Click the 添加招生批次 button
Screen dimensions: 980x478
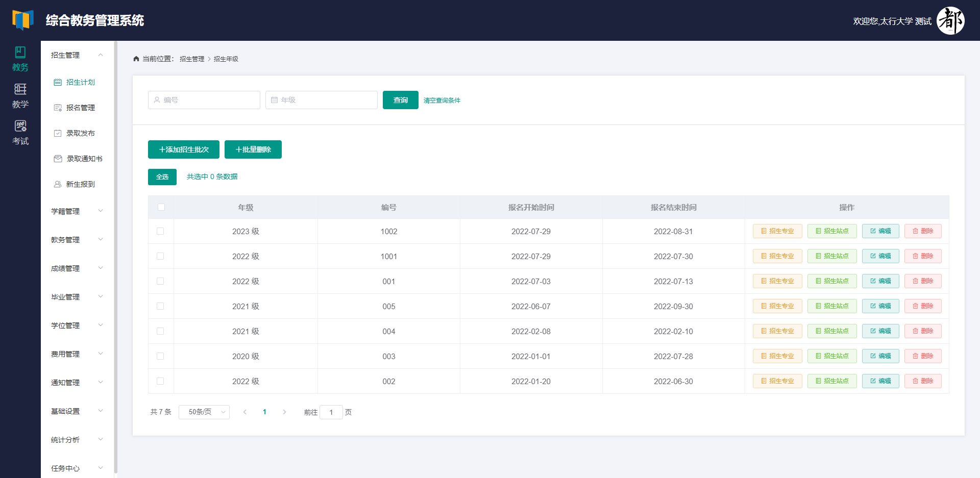pyautogui.click(x=184, y=149)
